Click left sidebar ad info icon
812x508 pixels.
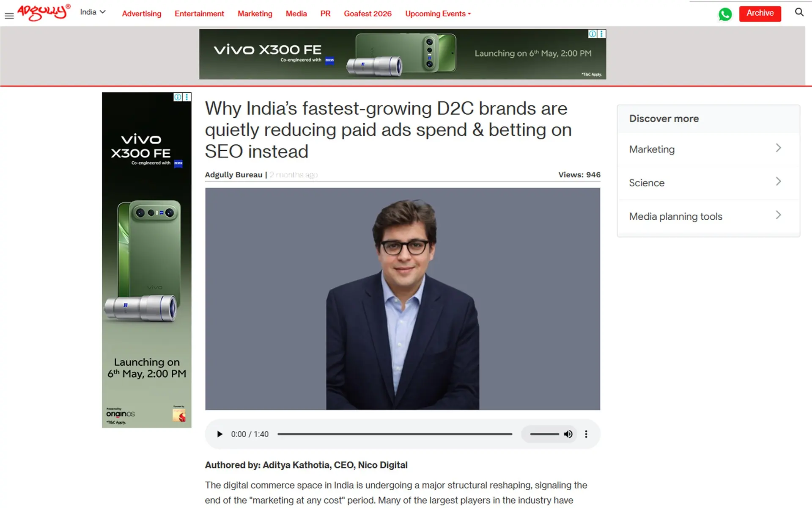tap(178, 97)
